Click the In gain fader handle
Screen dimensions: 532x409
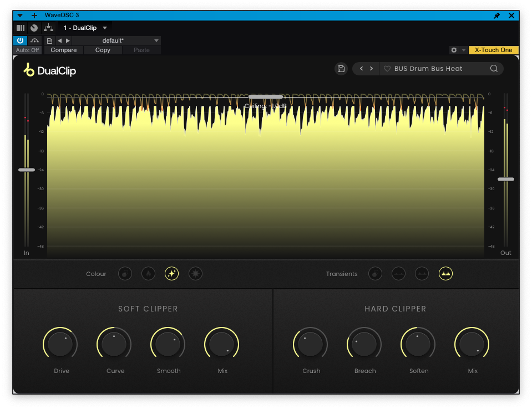27,170
